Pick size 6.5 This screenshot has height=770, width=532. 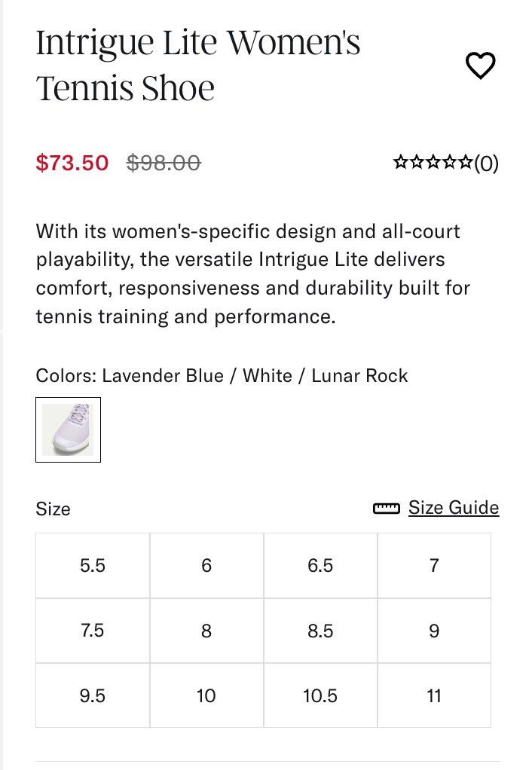(x=320, y=566)
